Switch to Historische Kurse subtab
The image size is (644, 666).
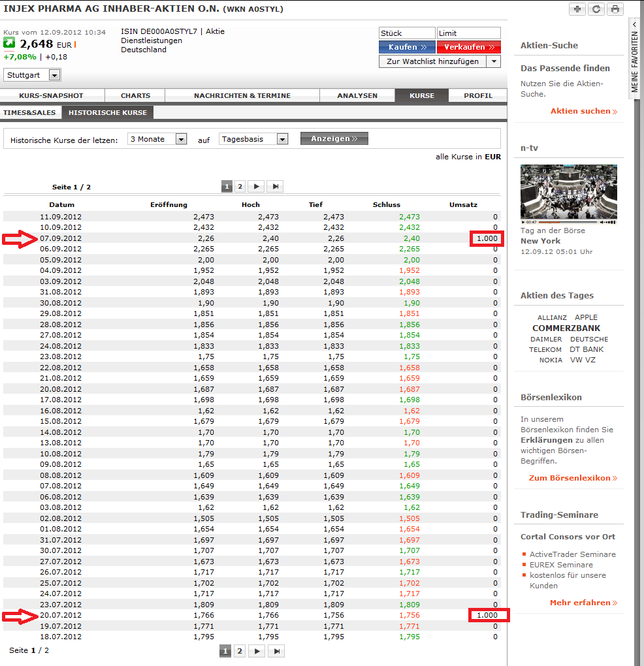pos(108,112)
